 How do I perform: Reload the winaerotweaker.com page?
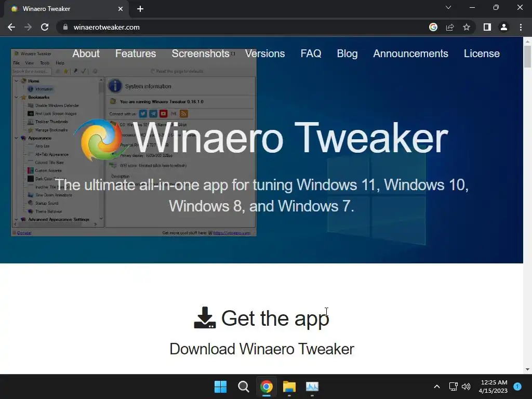(x=45, y=27)
